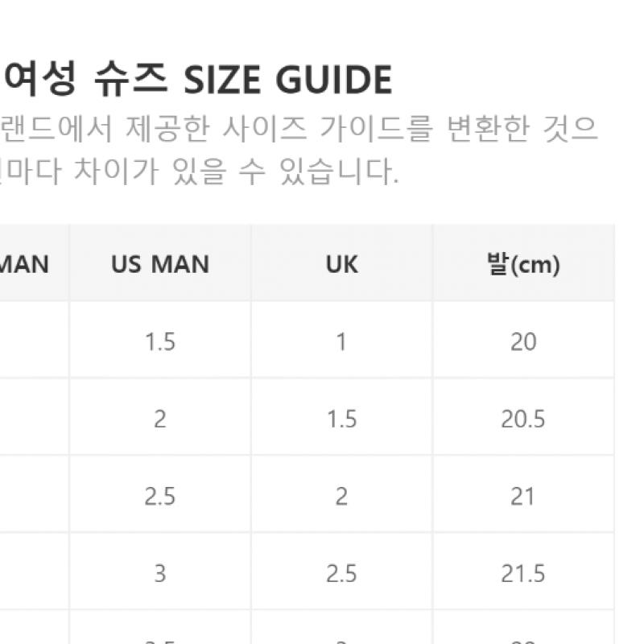
Task: Select the UK size 2.5 cell
Action: (x=341, y=573)
